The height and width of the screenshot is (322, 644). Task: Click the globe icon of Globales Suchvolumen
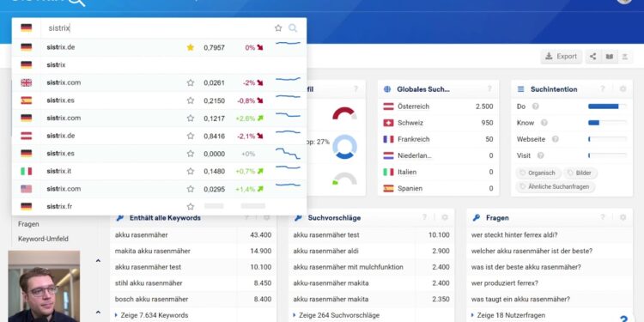coord(387,89)
